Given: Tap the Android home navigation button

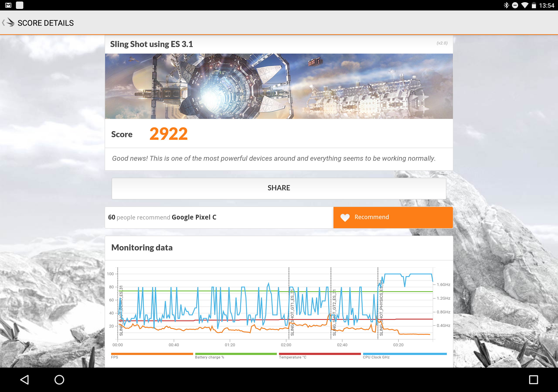Looking at the screenshot, I should 59,379.
